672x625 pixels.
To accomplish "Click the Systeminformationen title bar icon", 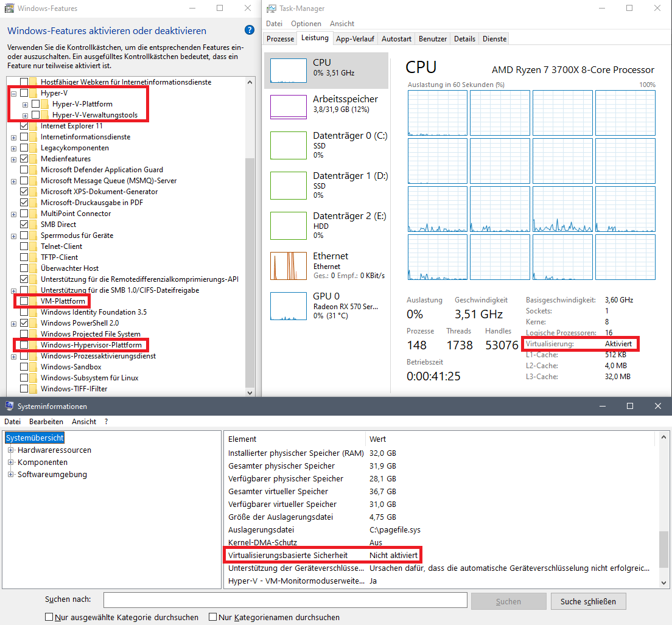I will coord(9,406).
